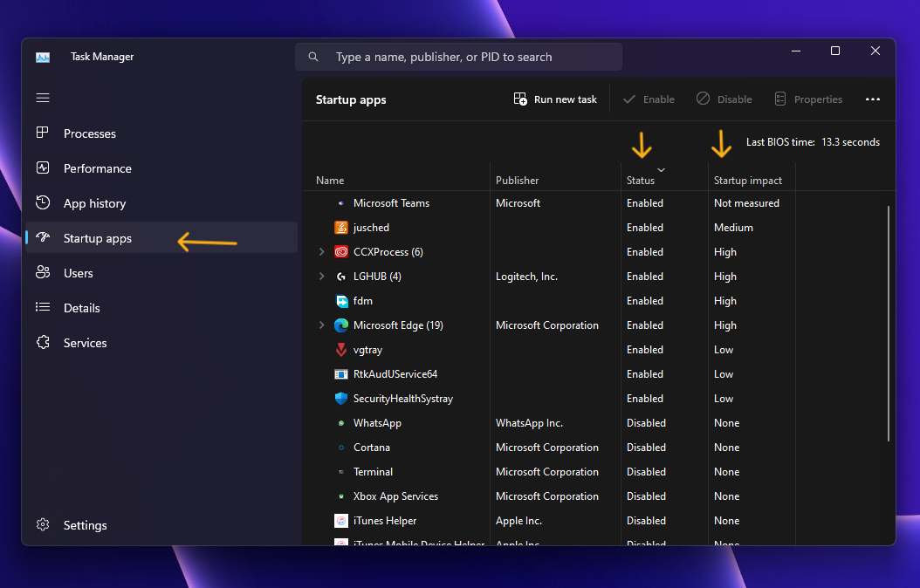This screenshot has height=588, width=920.
Task: Click the Apple Inc. publisher for iTunes Helper
Action: (x=518, y=521)
